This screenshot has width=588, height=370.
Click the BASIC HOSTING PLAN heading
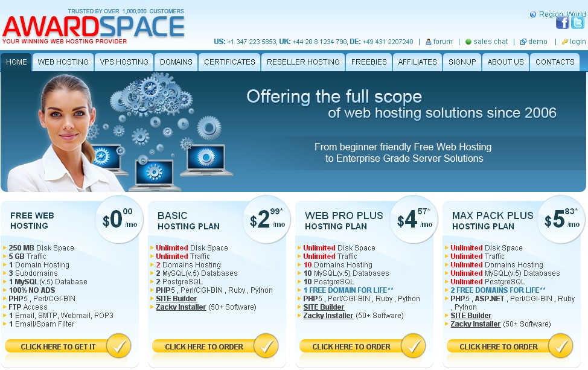188,221
